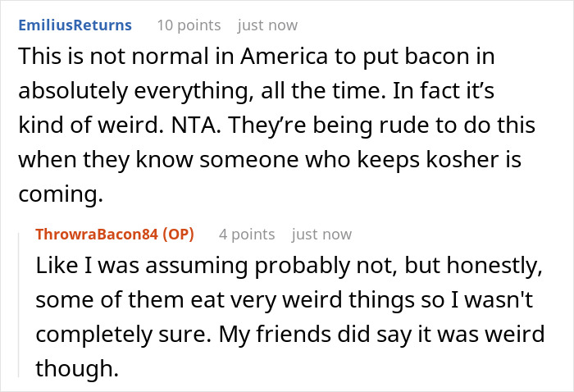Click the timestamp beside the 4 points score
574x392 pixels.
coord(321,235)
